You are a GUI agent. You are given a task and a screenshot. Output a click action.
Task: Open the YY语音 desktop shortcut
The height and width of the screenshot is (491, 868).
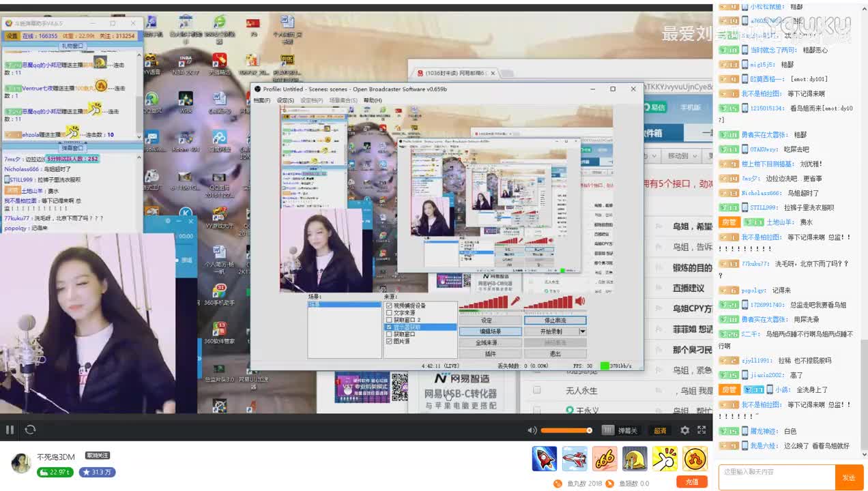click(151, 64)
